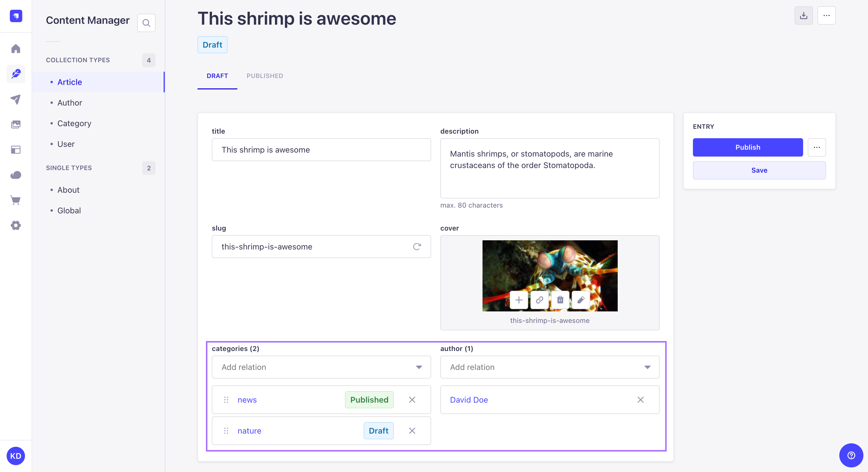This screenshot has width=868, height=472.
Task: Click the cover image edit pencil icon
Action: coord(581,300)
